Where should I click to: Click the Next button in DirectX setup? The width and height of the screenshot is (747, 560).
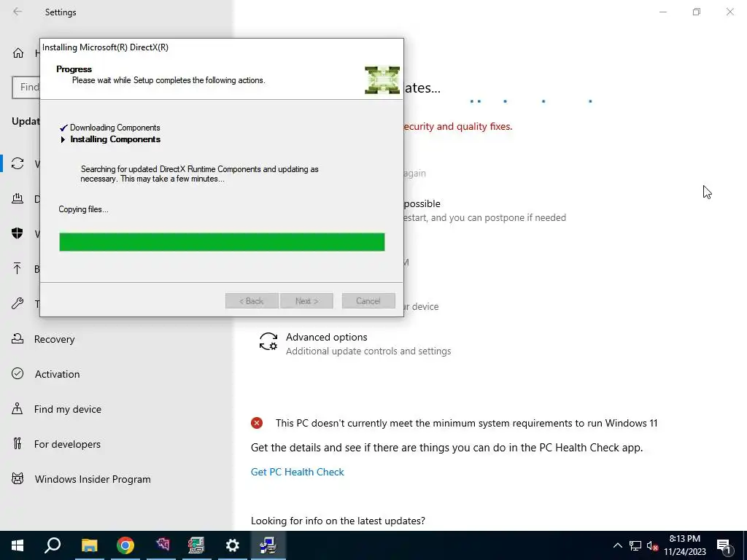pos(307,301)
